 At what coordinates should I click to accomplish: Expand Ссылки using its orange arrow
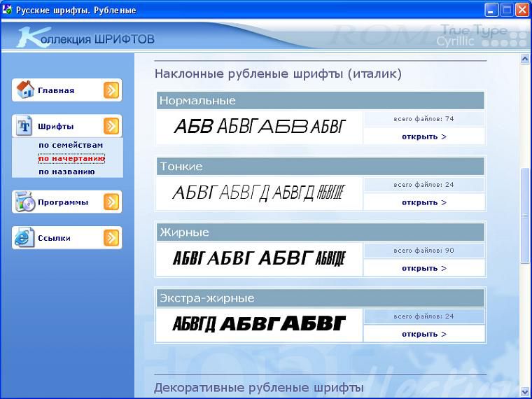coord(111,238)
